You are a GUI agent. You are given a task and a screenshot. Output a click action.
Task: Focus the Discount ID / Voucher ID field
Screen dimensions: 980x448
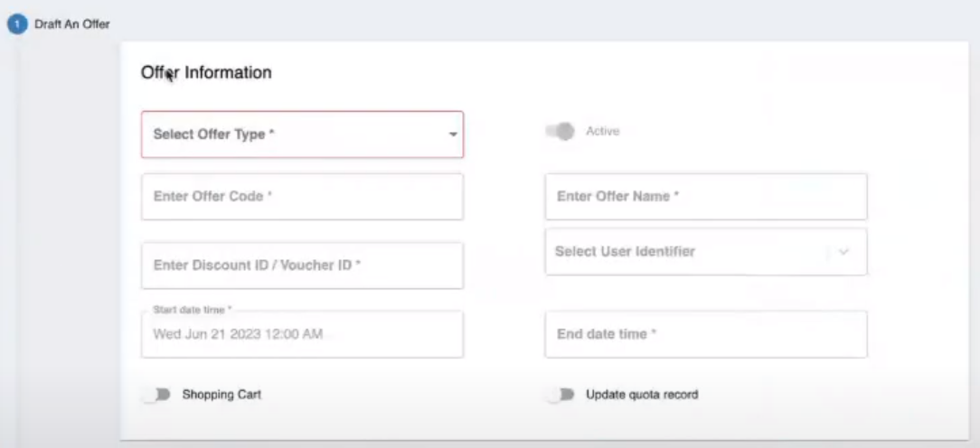(x=302, y=266)
